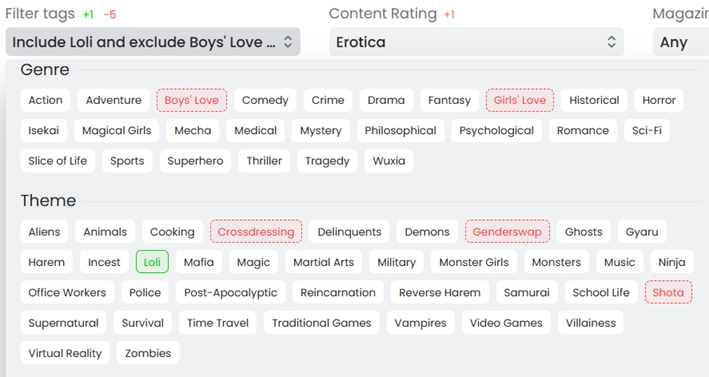This screenshot has width=709, height=377.
Task: Choose the School Life tag
Action: [x=601, y=292]
